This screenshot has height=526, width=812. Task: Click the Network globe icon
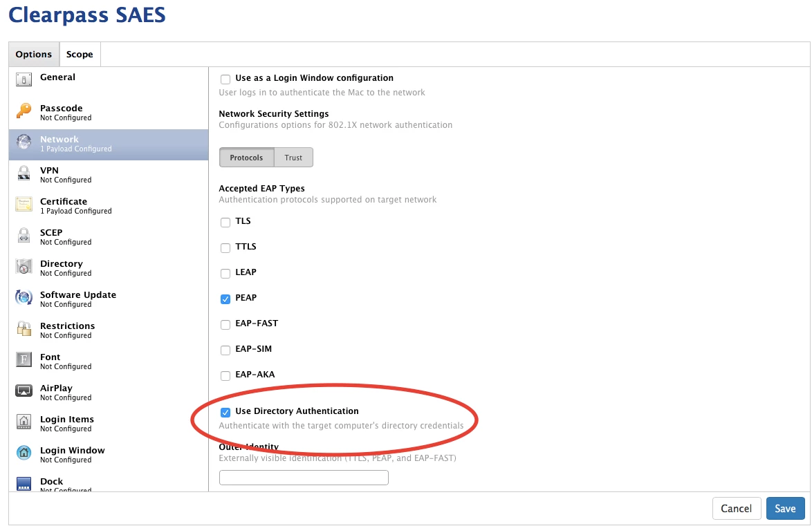(x=24, y=142)
